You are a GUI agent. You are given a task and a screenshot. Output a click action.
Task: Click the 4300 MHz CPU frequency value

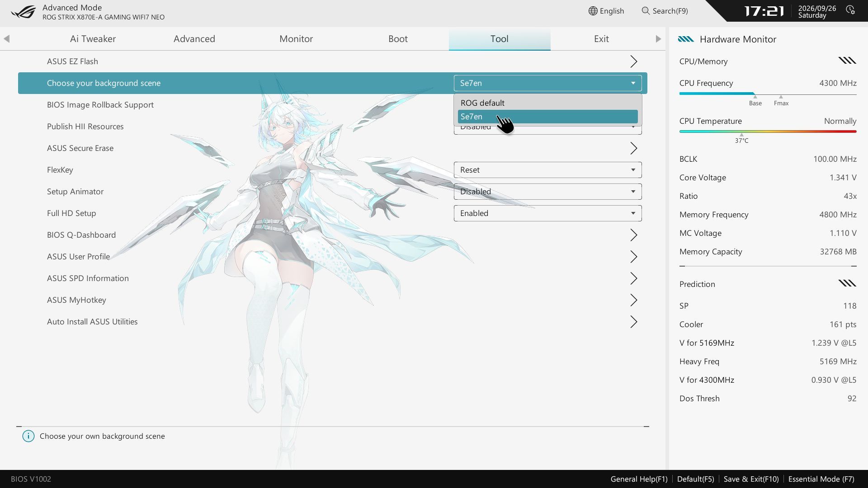click(838, 83)
